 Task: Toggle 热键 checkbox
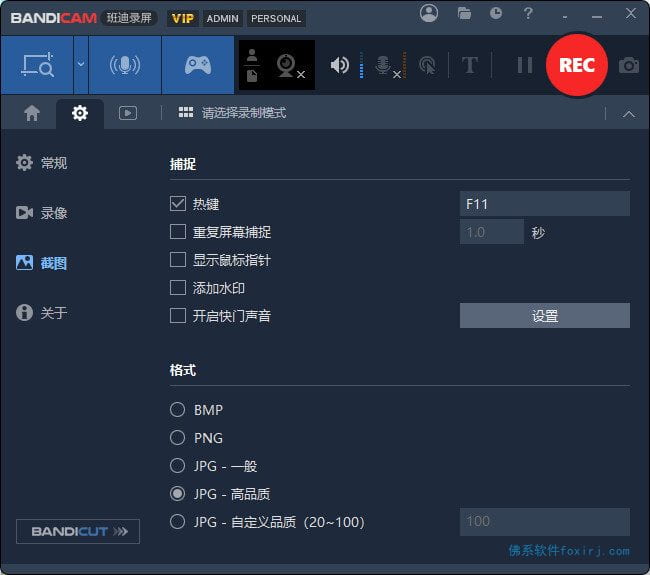click(178, 204)
